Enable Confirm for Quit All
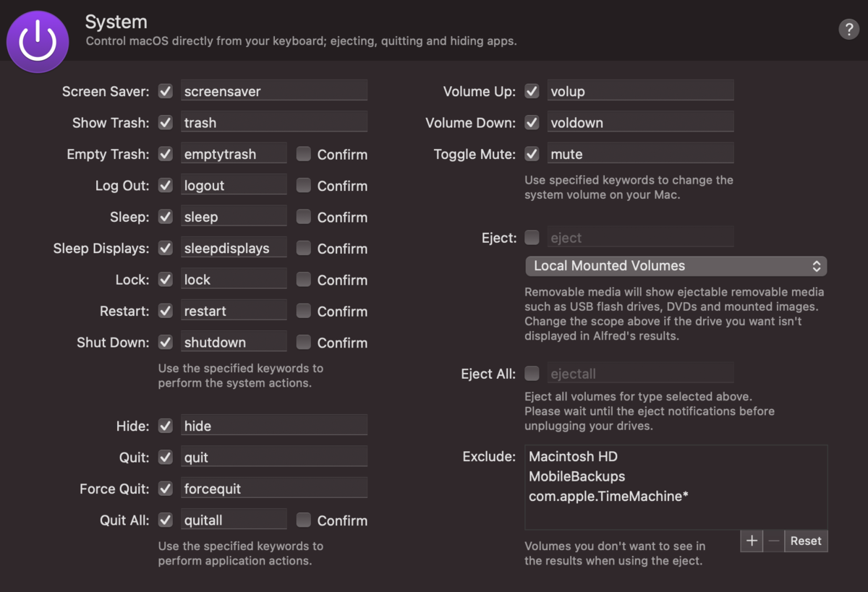Viewport: 868px width, 592px height. 304,520
